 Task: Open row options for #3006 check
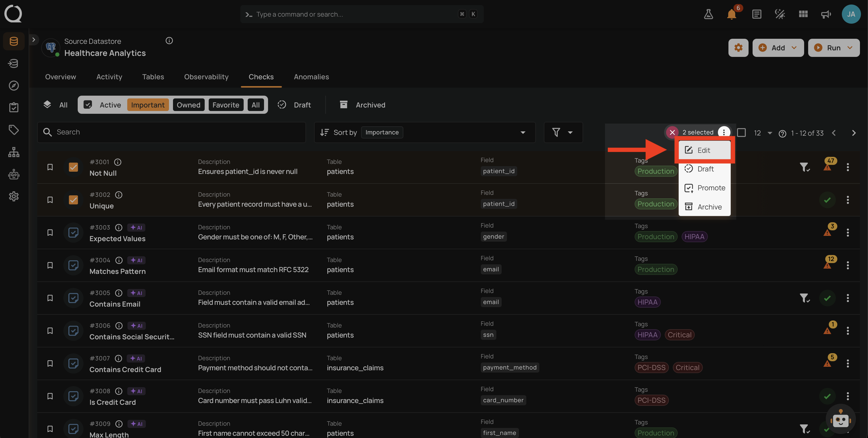click(x=848, y=331)
